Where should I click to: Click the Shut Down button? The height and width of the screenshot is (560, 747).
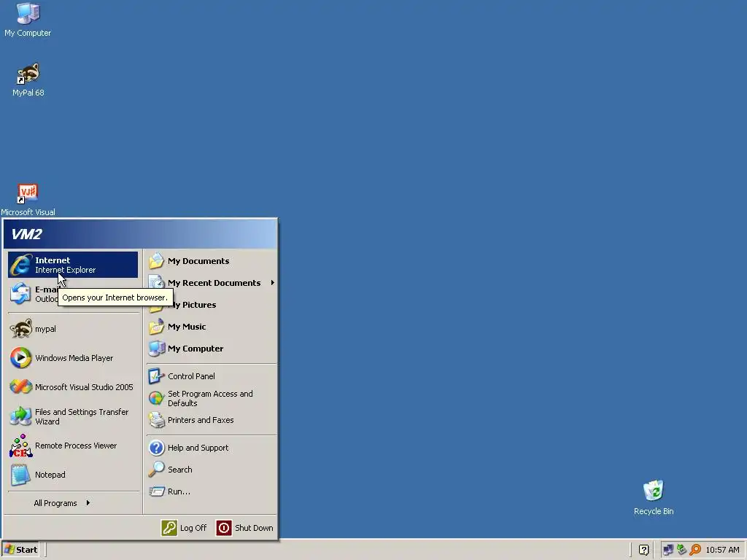[245, 528]
